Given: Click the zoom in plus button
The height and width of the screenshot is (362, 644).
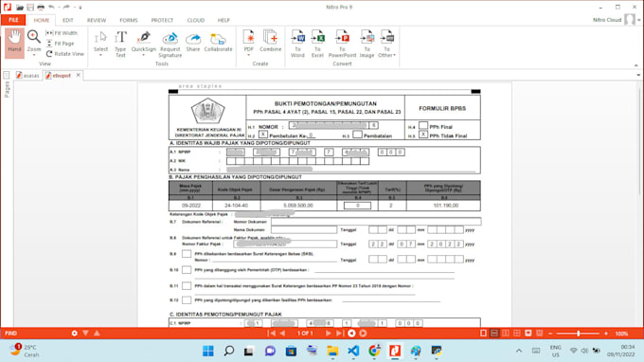Looking at the screenshot, I should (x=606, y=334).
